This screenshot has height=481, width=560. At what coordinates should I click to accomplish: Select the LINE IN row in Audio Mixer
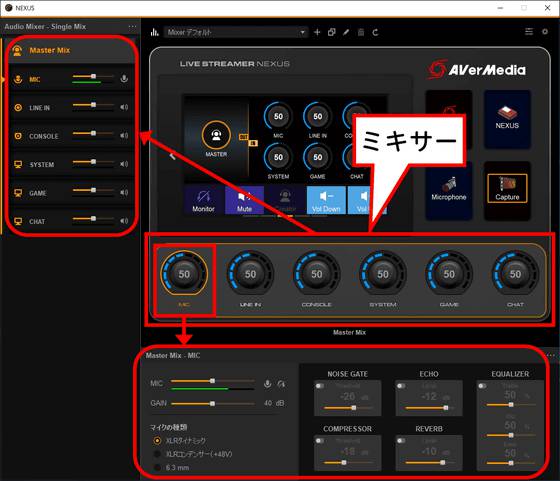pos(71,107)
